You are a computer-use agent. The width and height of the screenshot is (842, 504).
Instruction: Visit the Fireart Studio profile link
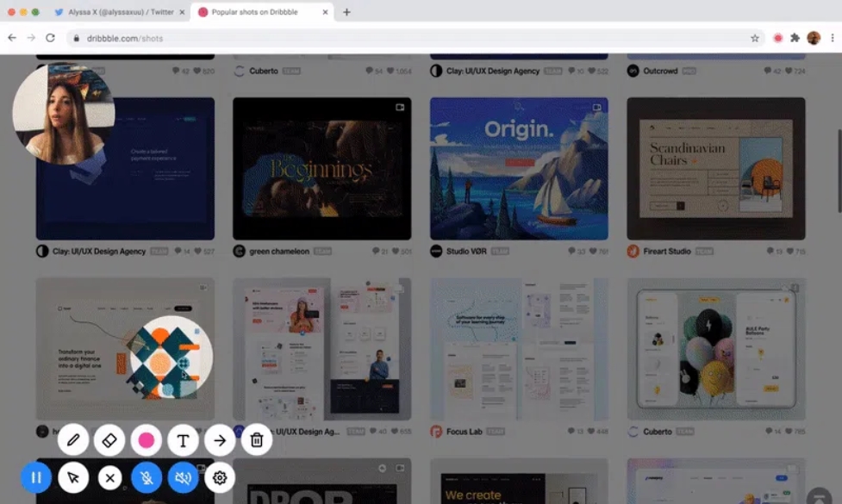[x=667, y=252]
